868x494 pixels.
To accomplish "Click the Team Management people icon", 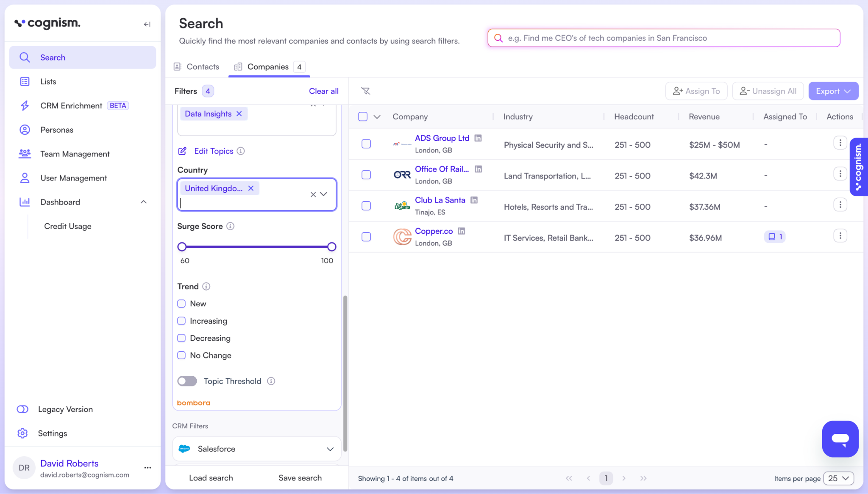I will tap(25, 154).
